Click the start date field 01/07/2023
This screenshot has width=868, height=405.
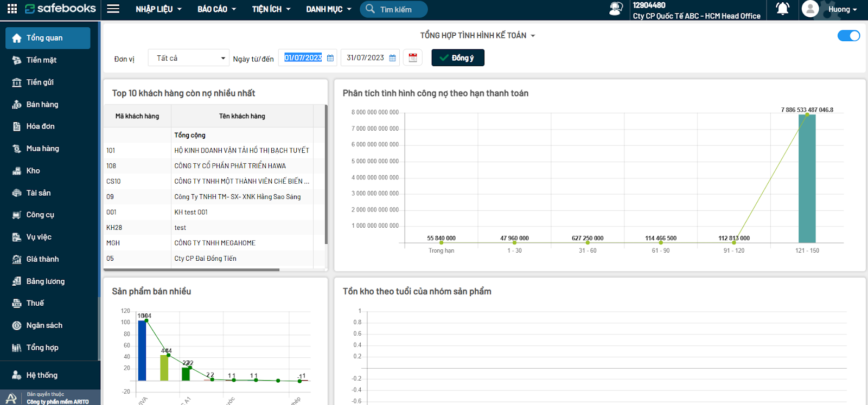303,58
